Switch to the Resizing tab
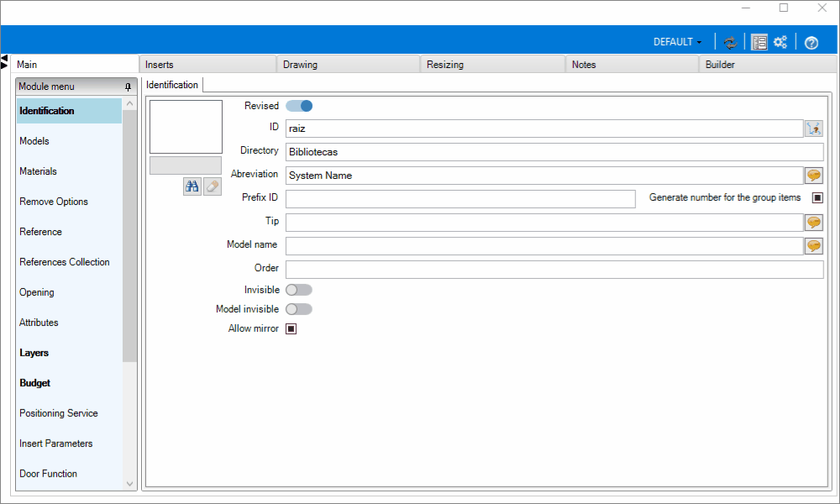The width and height of the screenshot is (840, 504). (x=493, y=65)
